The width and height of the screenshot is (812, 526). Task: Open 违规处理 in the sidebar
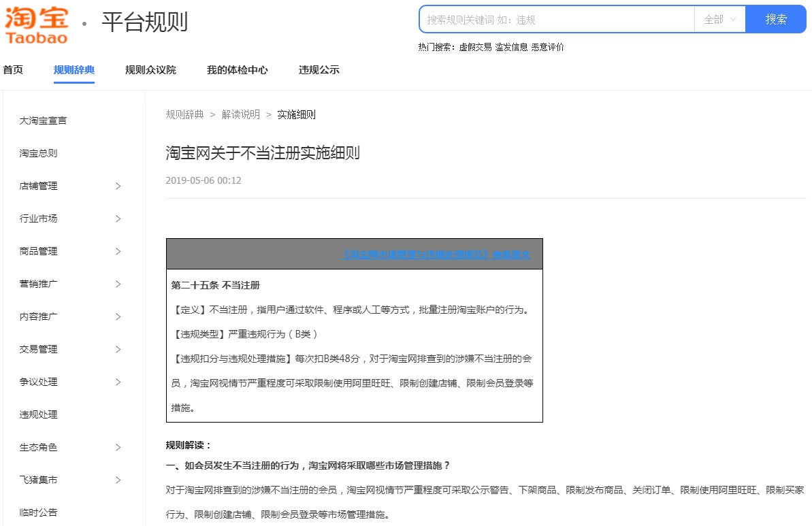point(38,414)
